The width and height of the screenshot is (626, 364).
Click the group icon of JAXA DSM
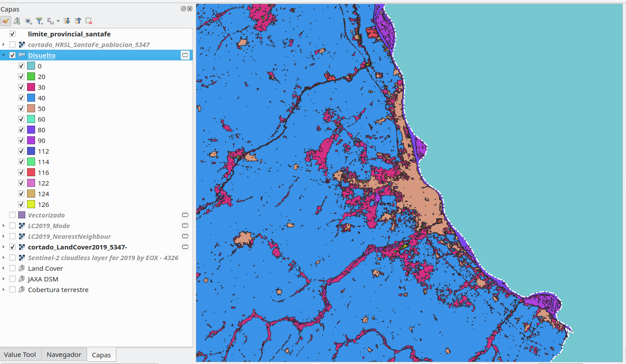[22, 279]
